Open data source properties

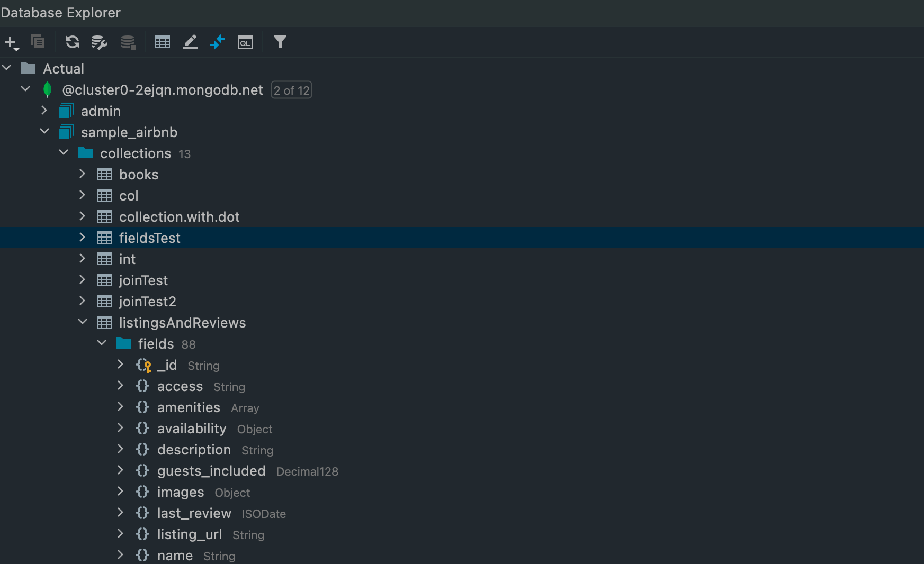[x=99, y=42]
